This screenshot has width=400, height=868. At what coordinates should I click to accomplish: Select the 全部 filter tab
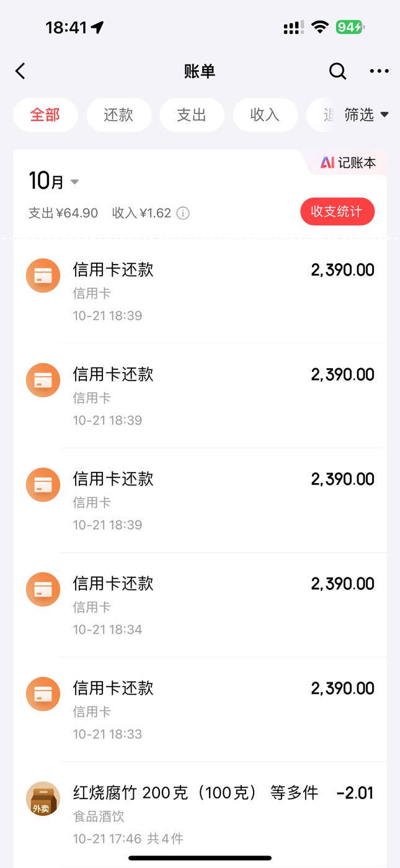click(45, 115)
